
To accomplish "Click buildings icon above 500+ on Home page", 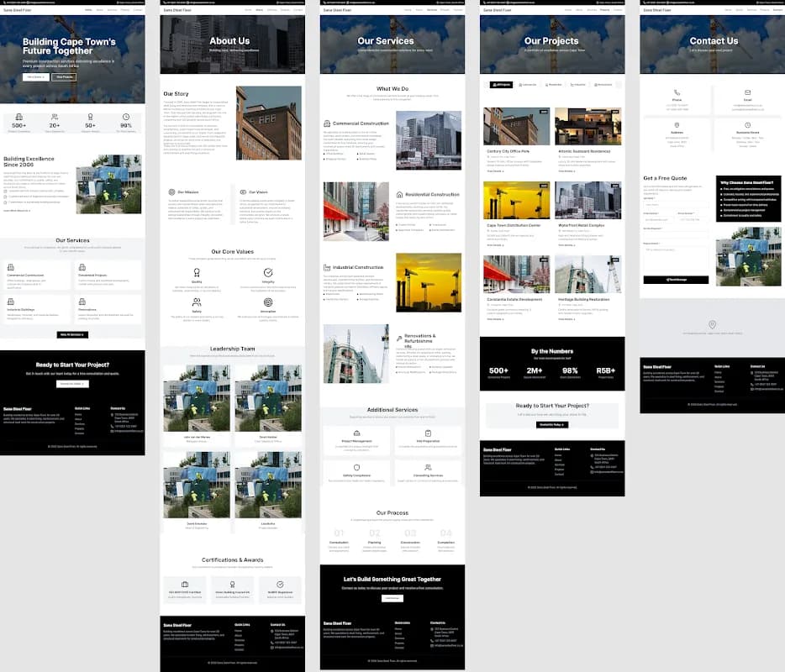I will [19, 117].
